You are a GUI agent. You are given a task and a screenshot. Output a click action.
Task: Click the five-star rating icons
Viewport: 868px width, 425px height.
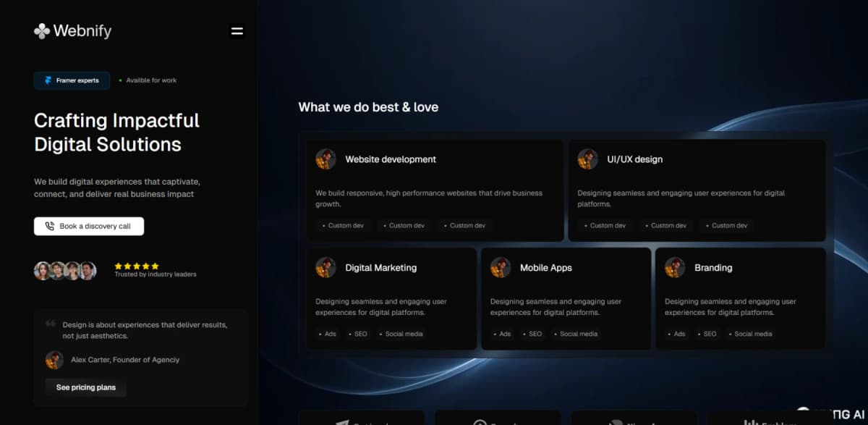coord(137,266)
